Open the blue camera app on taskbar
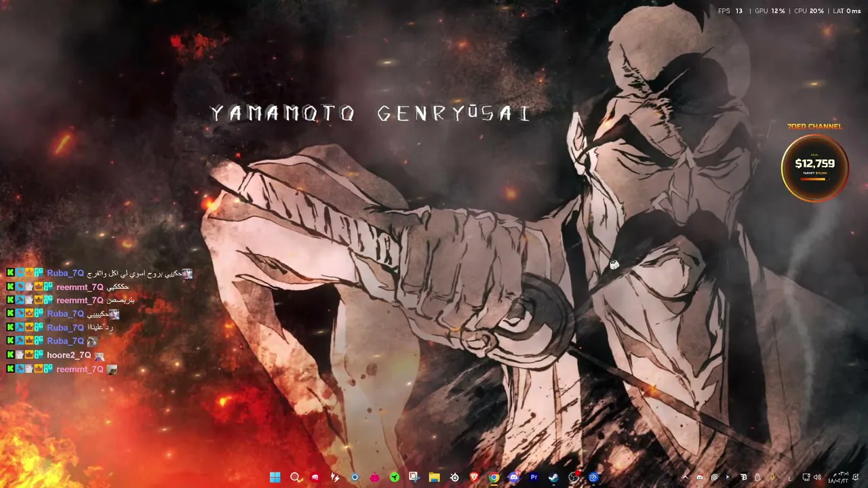The width and height of the screenshot is (868, 488). pyautogui.click(x=593, y=477)
